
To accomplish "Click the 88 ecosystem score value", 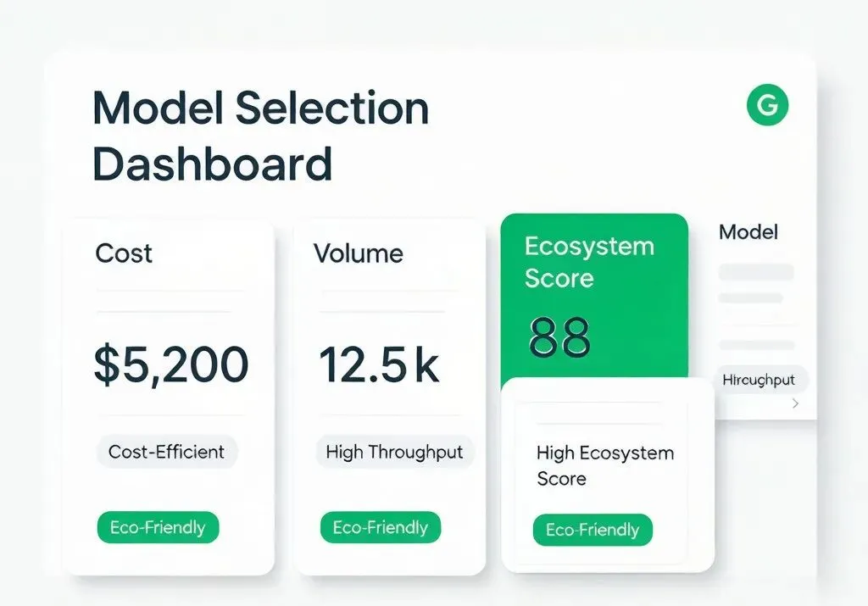I will [x=559, y=337].
